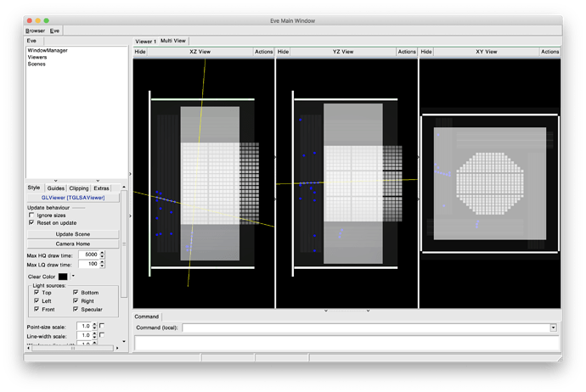Click the scroll-down arrow of the Style panel

(124, 341)
